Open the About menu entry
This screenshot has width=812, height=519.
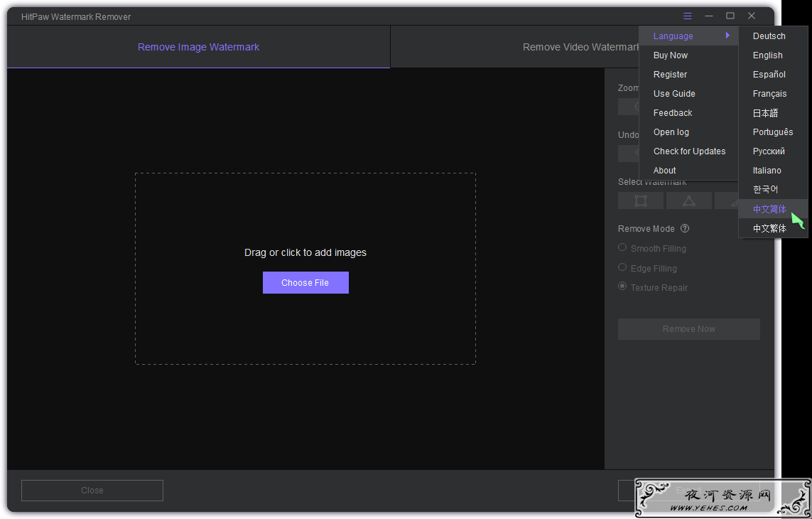coord(689,170)
